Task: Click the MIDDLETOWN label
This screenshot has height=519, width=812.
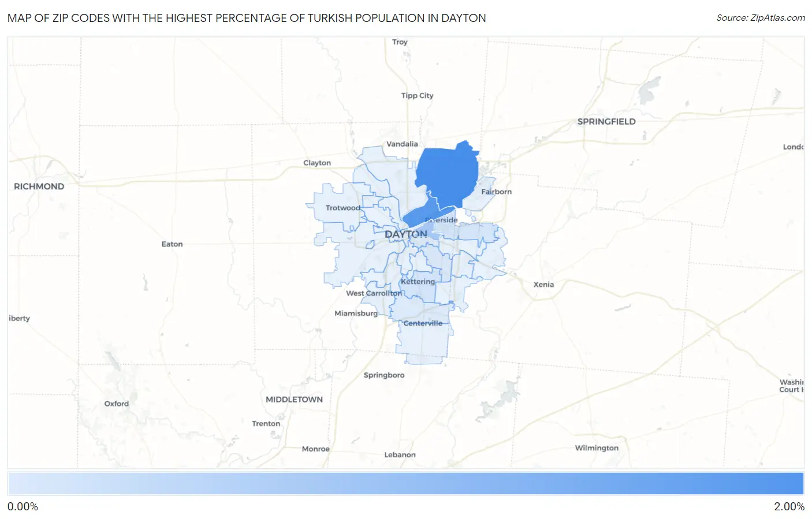Action: coord(294,399)
